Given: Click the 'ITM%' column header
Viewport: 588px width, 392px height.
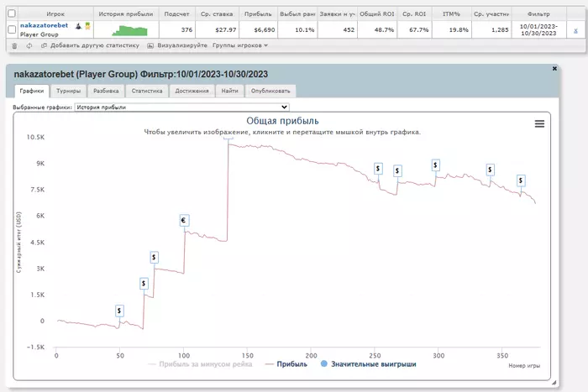Looking at the screenshot, I should coord(451,14).
